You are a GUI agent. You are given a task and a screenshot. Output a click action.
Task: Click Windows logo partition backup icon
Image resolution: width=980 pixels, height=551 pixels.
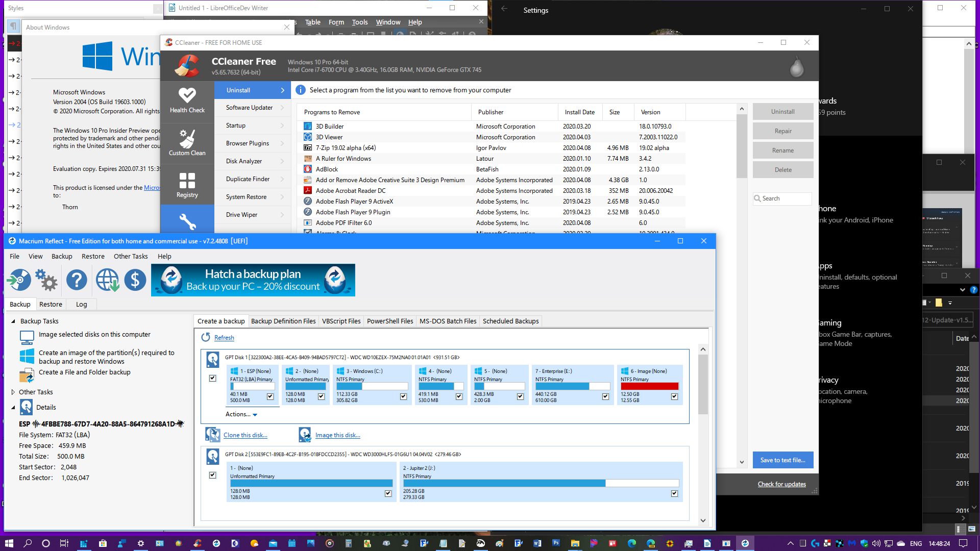pyautogui.click(x=27, y=356)
